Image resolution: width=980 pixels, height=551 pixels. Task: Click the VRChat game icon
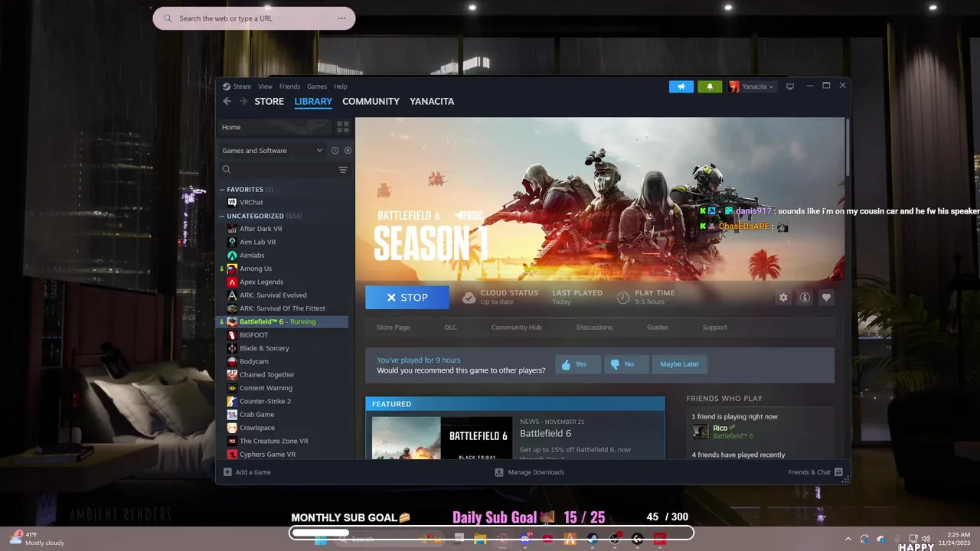pos(232,202)
